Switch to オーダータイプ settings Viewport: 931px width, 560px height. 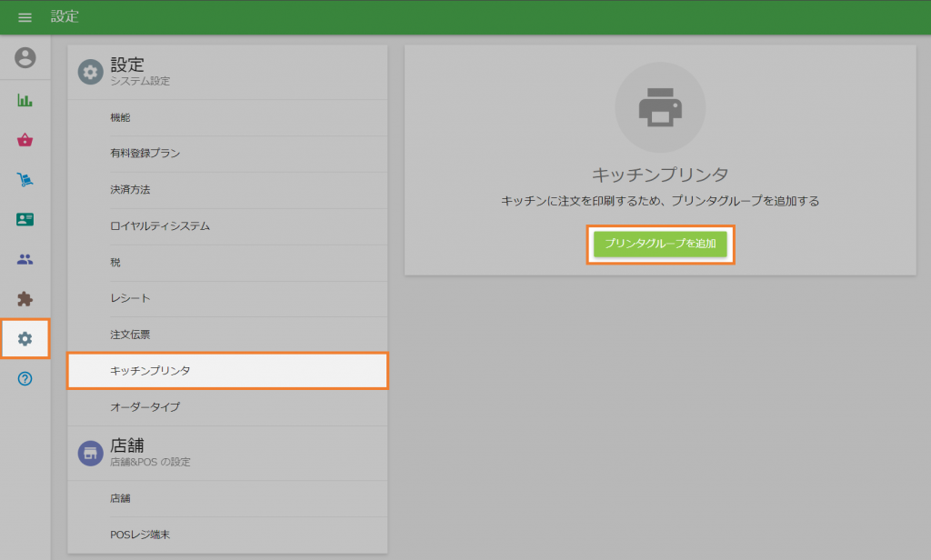click(x=226, y=407)
